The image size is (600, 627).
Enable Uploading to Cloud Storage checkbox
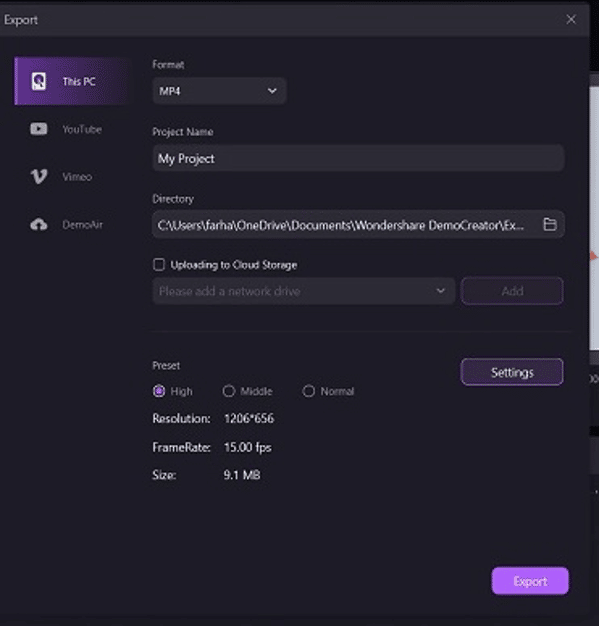pos(158,265)
